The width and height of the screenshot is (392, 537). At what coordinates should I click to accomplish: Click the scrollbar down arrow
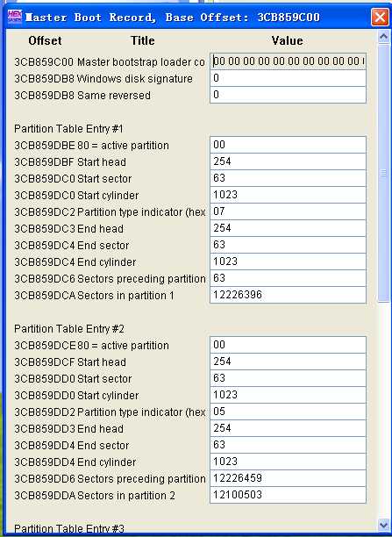click(x=383, y=525)
